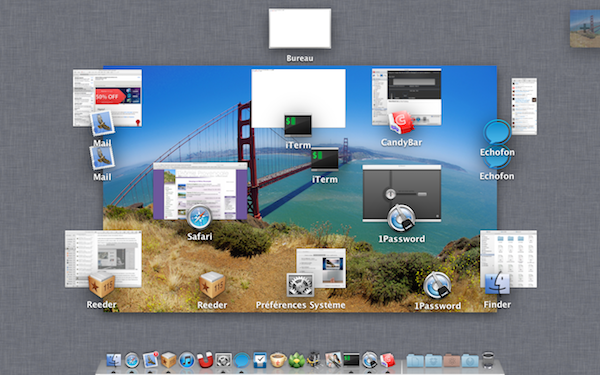
Task: Click the "Finder" label
Action: point(497,305)
